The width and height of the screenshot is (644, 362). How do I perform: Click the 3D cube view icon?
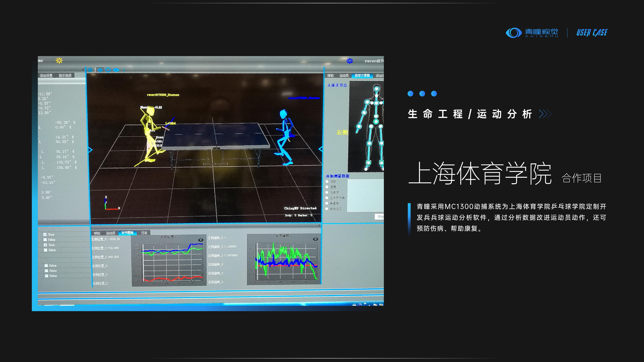click(x=90, y=70)
